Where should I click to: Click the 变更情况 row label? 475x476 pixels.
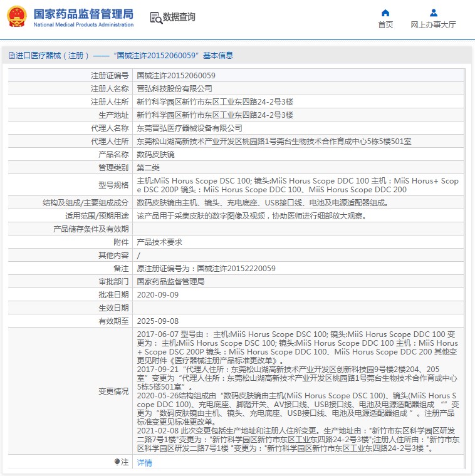113,391
